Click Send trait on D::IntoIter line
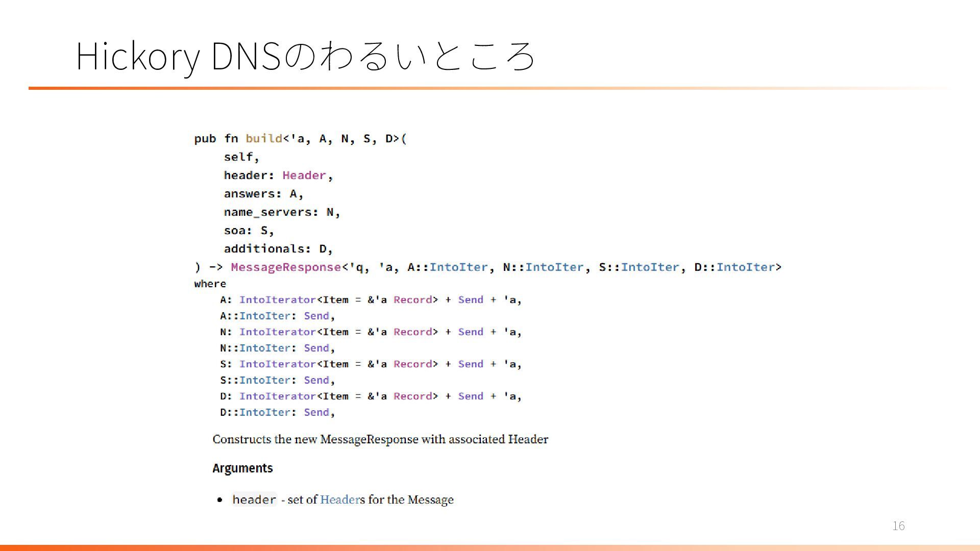 (316, 412)
